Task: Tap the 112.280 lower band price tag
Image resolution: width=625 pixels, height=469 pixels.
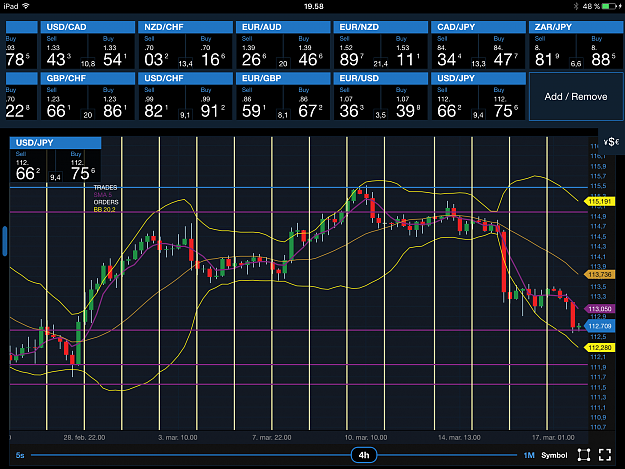Action: [x=599, y=347]
